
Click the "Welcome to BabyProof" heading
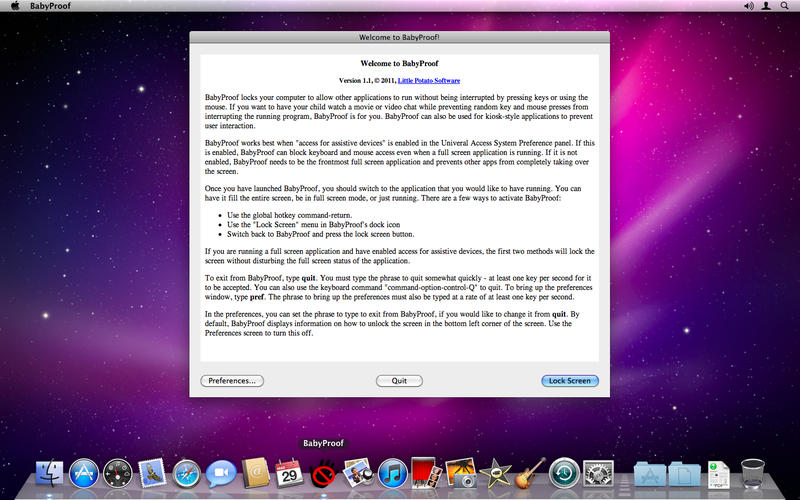click(x=399, y=63)
